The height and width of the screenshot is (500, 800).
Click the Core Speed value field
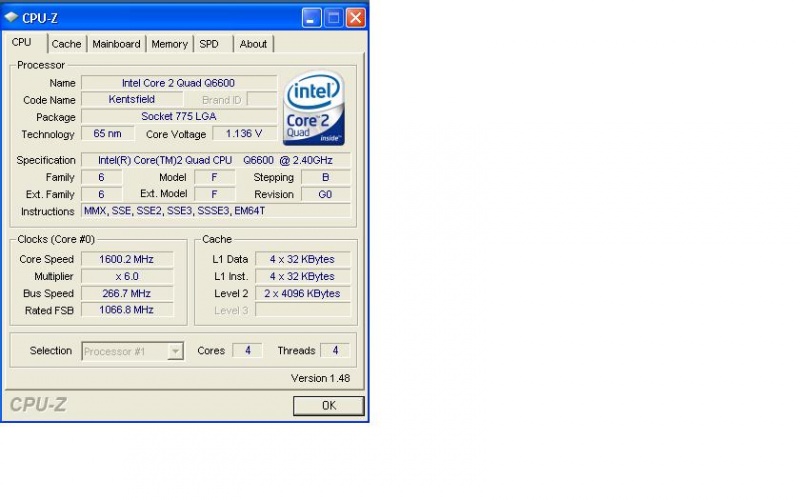[x=127, y=259]
